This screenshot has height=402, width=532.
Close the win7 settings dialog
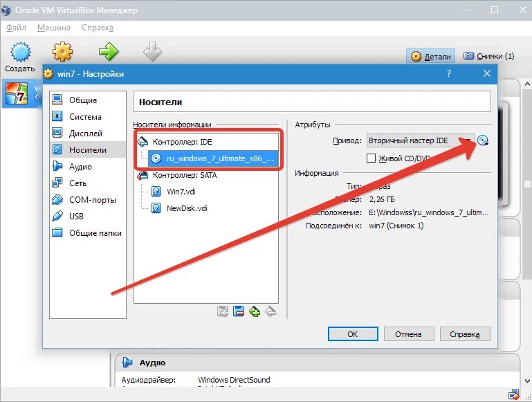click(x=486, y=73)
